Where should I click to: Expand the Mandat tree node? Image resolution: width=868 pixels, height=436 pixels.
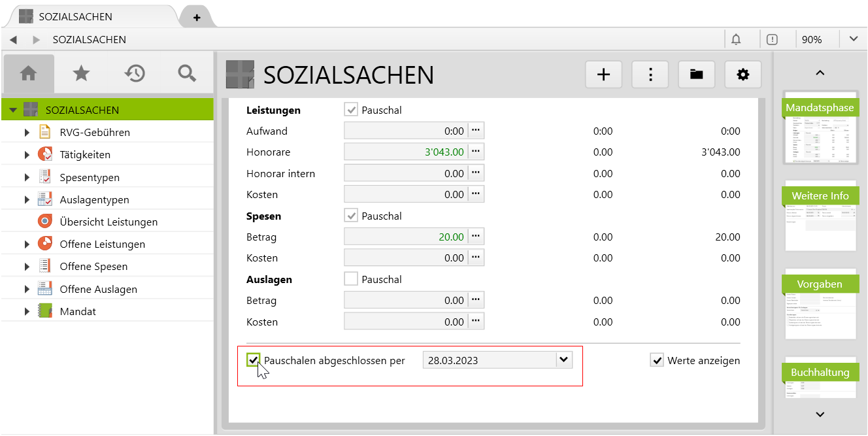pos(27,312)
